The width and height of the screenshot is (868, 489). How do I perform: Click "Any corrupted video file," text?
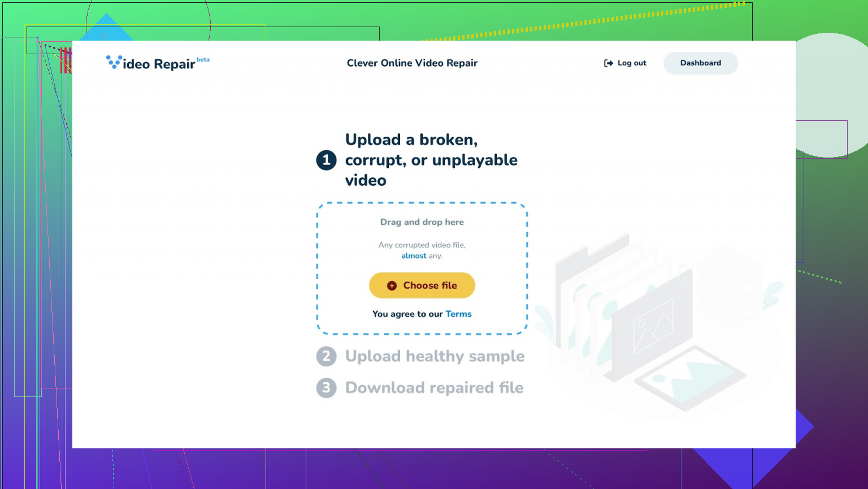422,245
